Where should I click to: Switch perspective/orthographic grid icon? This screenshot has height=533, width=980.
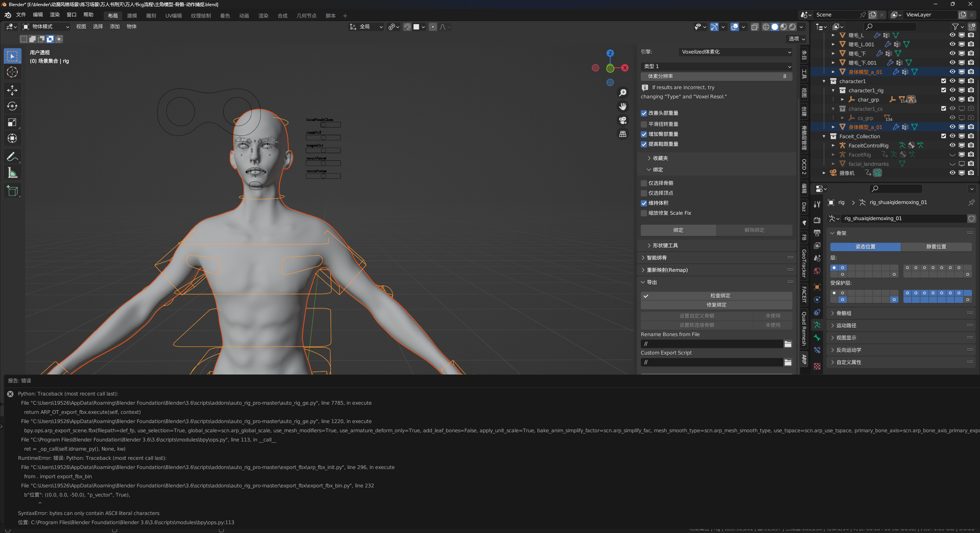pos(623,134)
